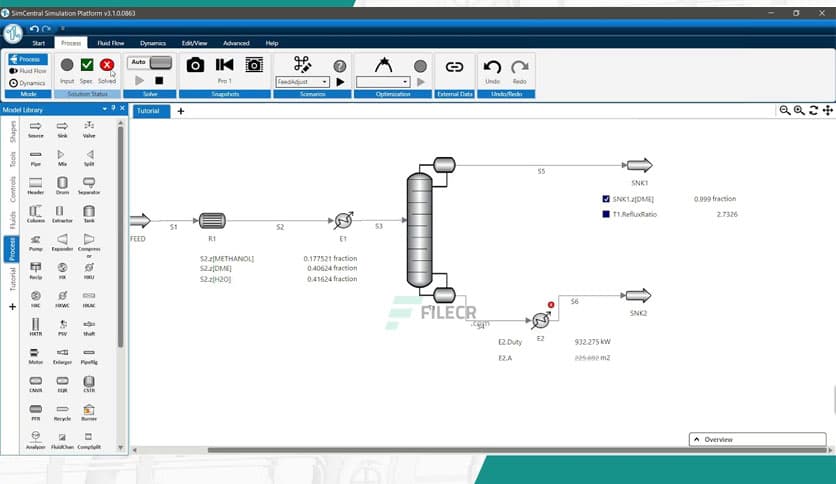Open the External Data link icon
Viewport: 836px width, 484px height.
[x=454, y=67]
